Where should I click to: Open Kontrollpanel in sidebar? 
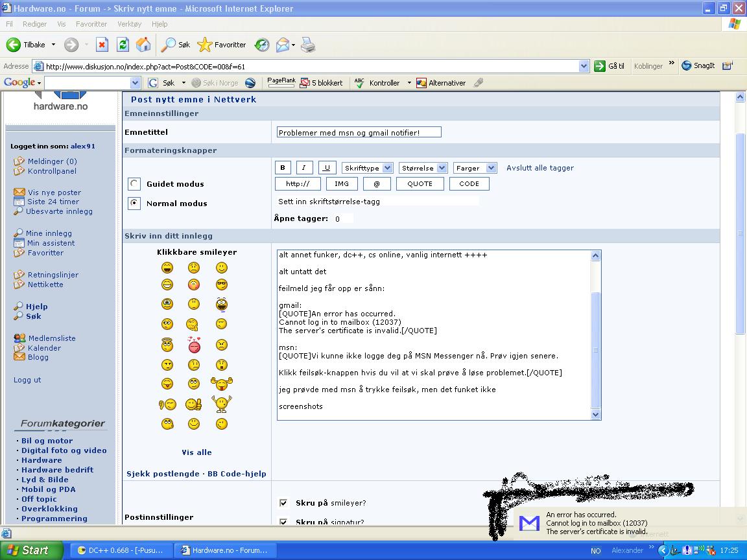52,171
